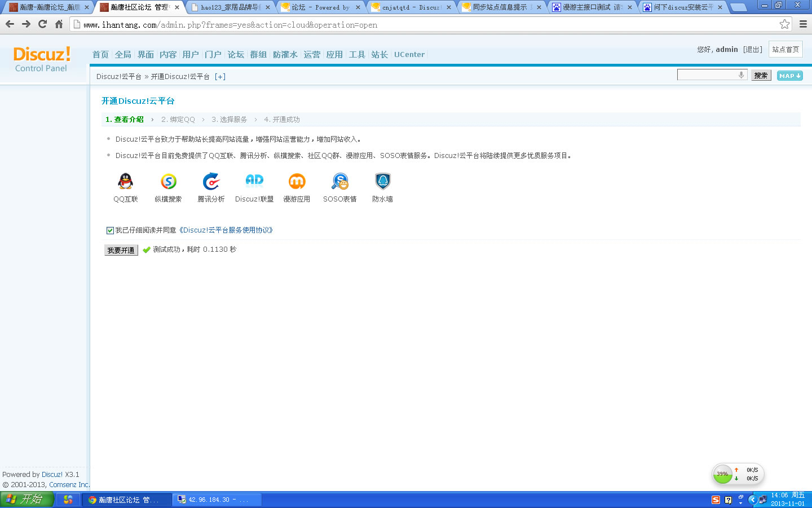Screen dimensions: 812x508
Task: Open the 论坛 menu
Action: pos(236,55)
